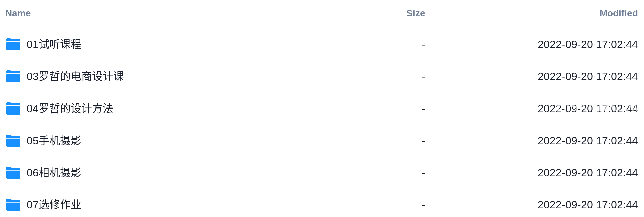Click the size dash of 06相机摄影
The width and height of the screenshot is (644, 217).
(423, 173)
